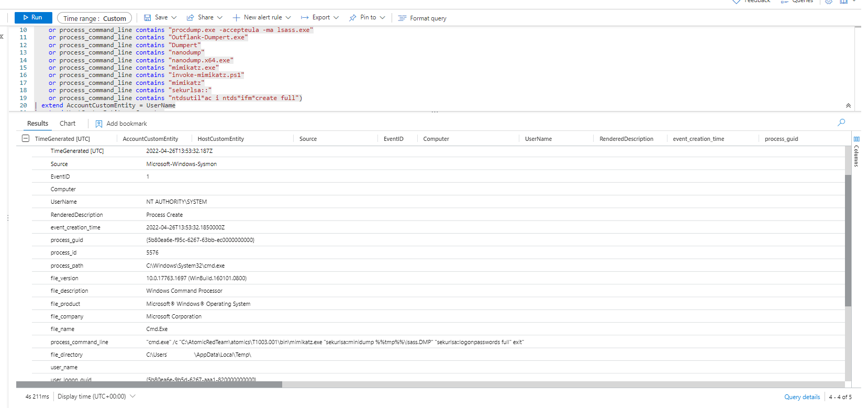Image resolution: width=868 pixels, height=408 pixels.
Task: Collapse the left pane with double-arrow icon
Action: [x=2, y=37]
